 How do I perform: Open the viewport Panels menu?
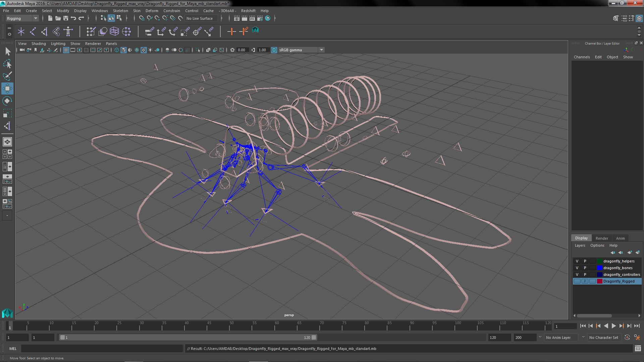pyautogui.click(x=111, y=44)
